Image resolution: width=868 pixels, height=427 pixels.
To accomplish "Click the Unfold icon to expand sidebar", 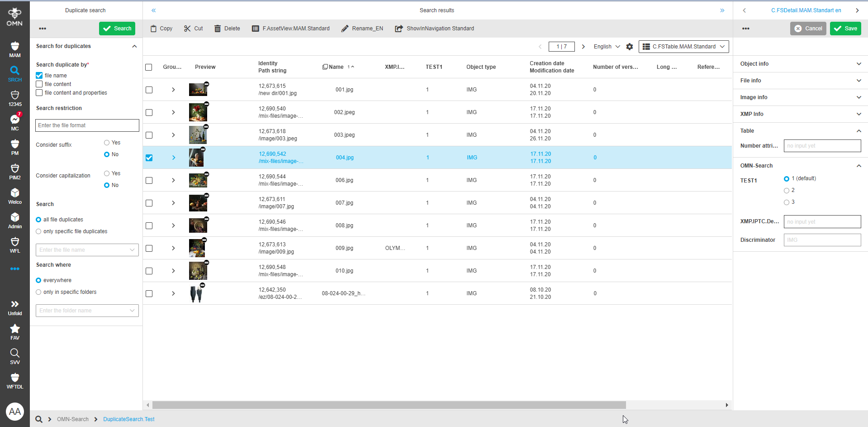I will click(x=14, y=306).
